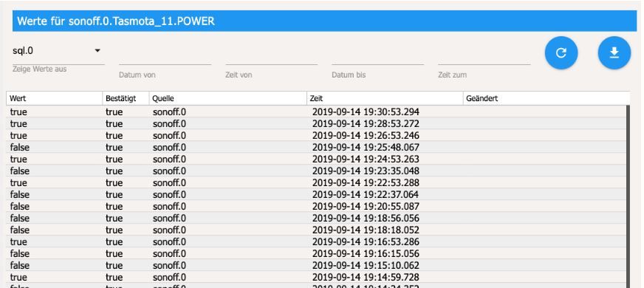
Task: Click the Geändert column header
Action: (x=547, y=99)
